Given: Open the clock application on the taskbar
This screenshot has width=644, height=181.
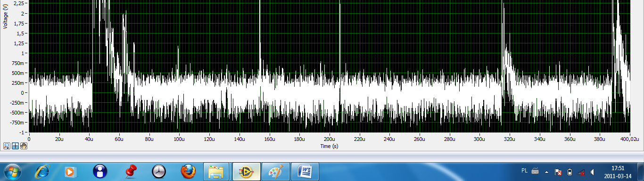Looking at the screenshot, I should 159,172.
